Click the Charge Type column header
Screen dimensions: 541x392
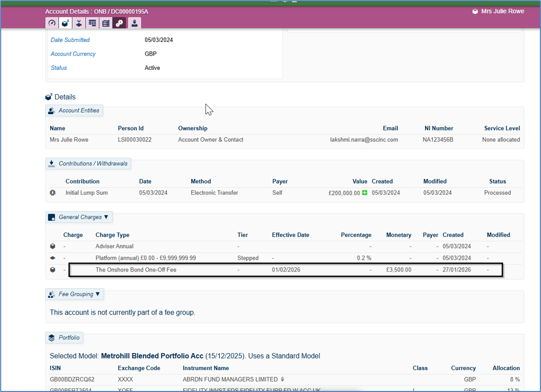[113, 235]
